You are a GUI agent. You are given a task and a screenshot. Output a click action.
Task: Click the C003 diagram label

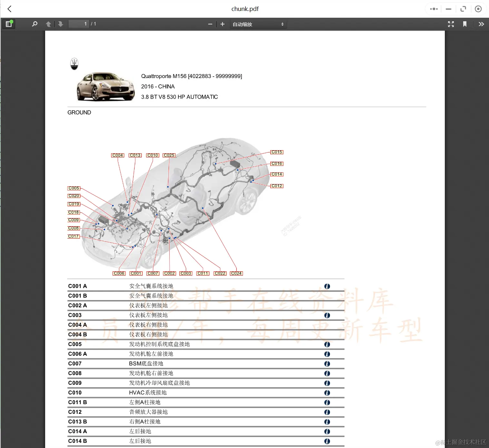[x=186, y=273]
